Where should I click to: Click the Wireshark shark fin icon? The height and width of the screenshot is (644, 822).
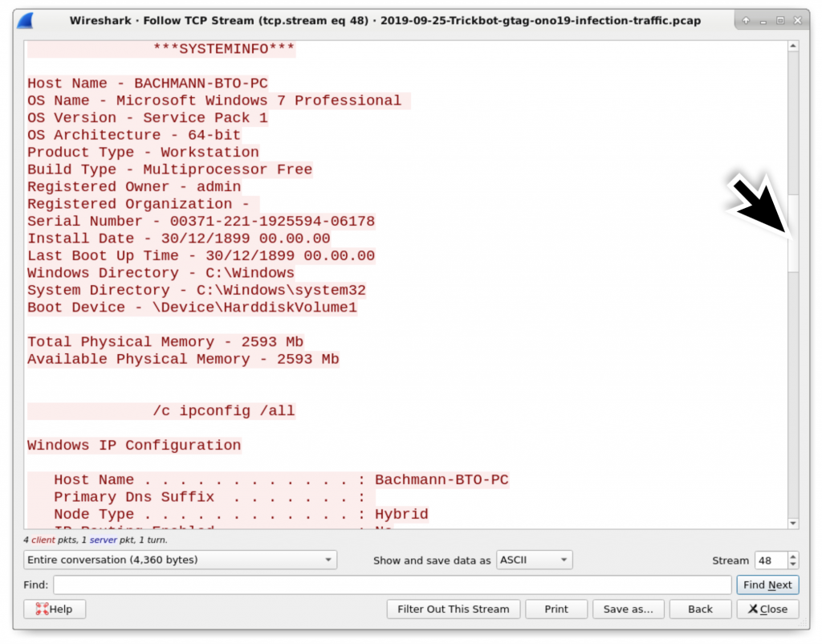pyautogui.click(x=25, y=21)
